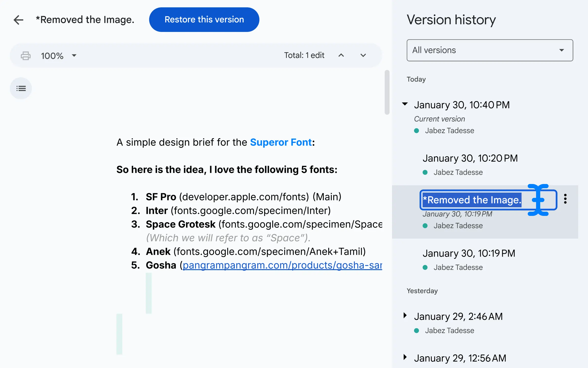Collapse the January 30, 10:40 PM version group
This screenshot has width=588, height=368.
(x=405, y=104)
